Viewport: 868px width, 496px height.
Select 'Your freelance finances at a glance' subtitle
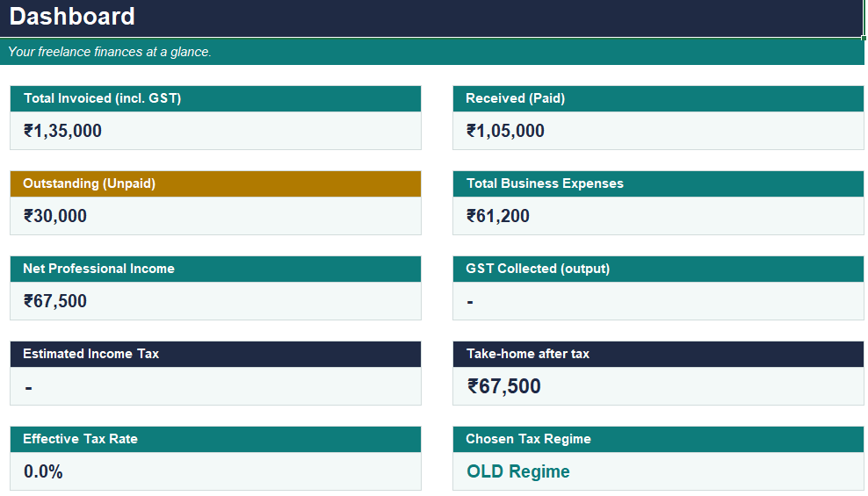pos(110,52)
